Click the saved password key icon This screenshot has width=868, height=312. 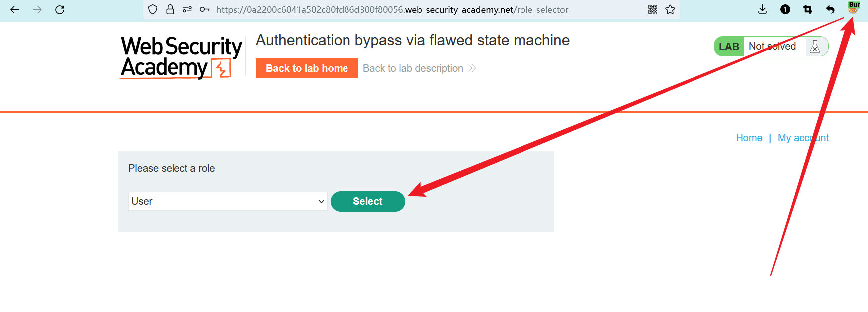coord(204,9)
